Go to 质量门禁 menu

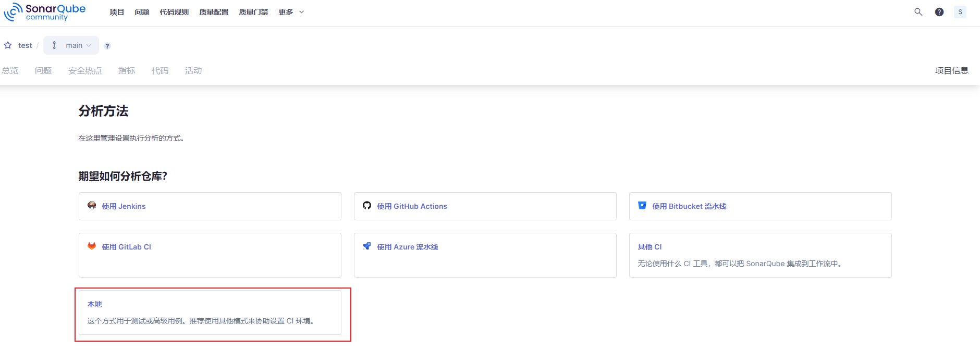click(x=253, y=12)
